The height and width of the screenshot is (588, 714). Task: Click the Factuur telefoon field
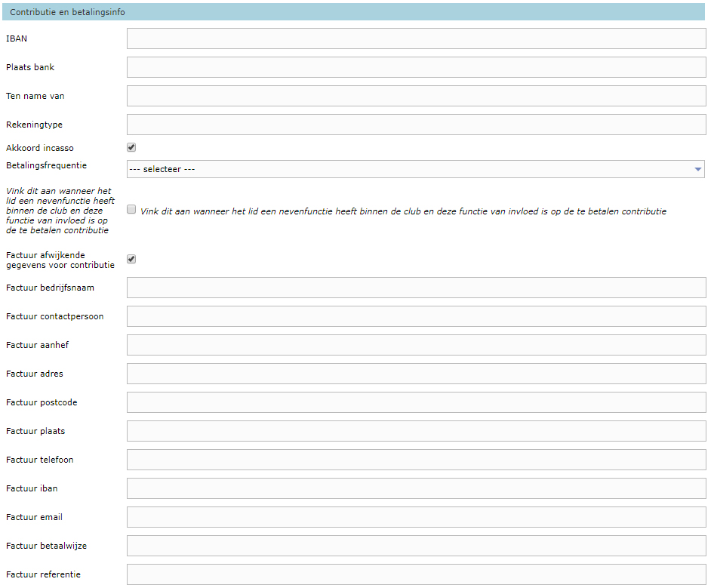click(x=416, y=460)
